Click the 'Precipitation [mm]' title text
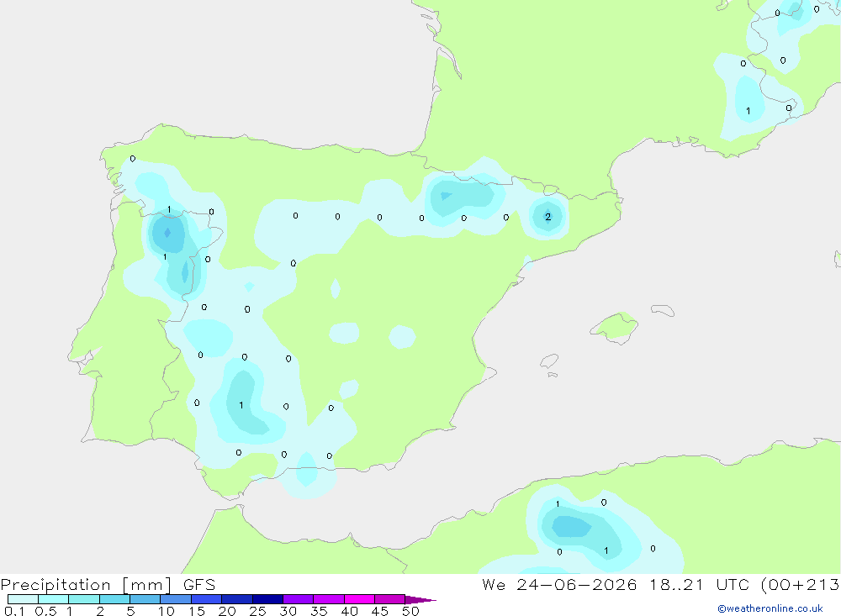This screenshot has width=841, height=616. pyautogui.click(x=86, y=585)
